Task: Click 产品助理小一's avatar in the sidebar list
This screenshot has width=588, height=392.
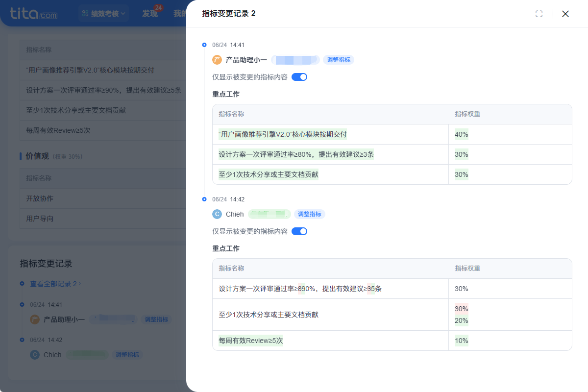Action: coord(34,319)
